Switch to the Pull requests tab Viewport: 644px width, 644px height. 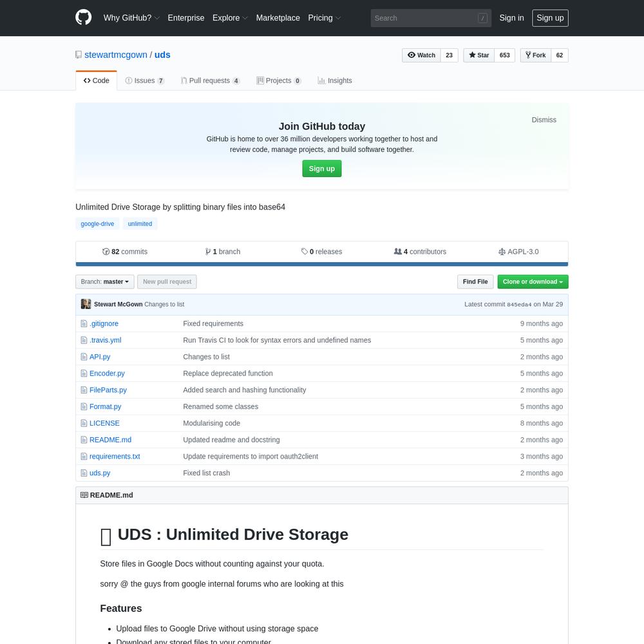coord(211,80)
